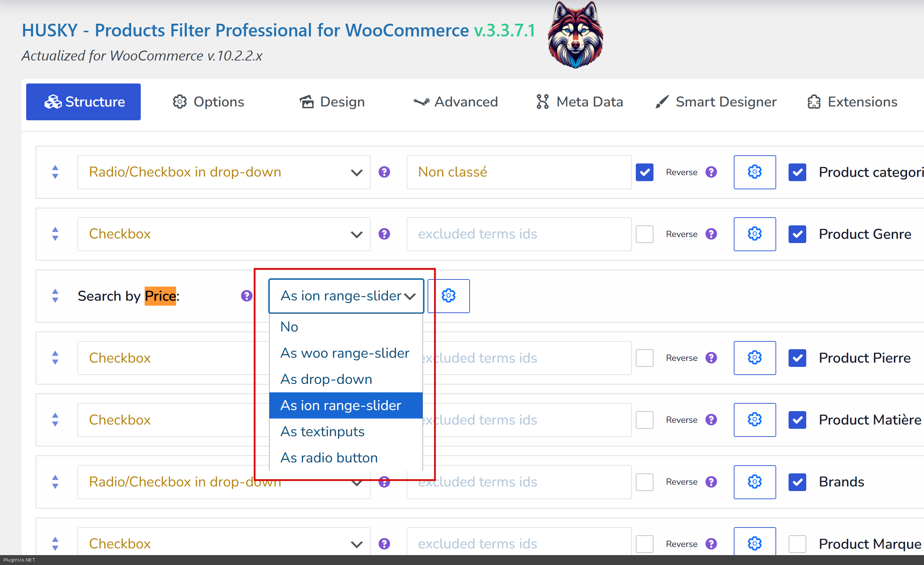The width and height of the screenshot is (924, 565).
Task: Open settings gear for Product Matière
Action: click(754, 420)
